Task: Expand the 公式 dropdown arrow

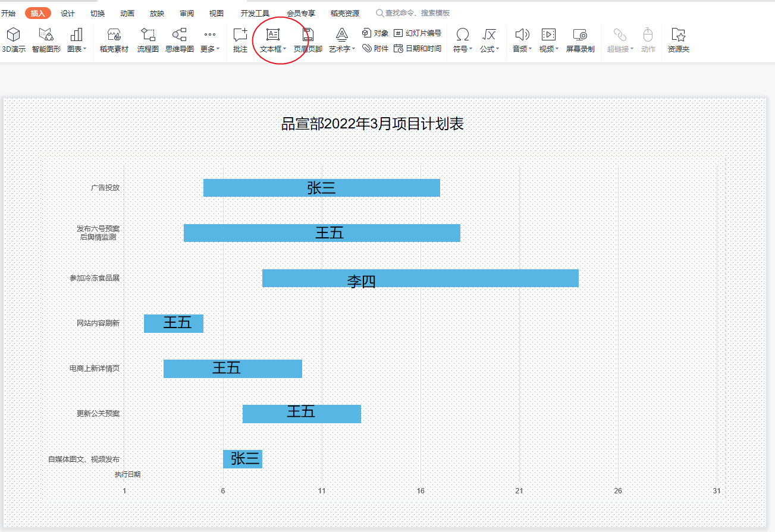Action: pos(497,49)
